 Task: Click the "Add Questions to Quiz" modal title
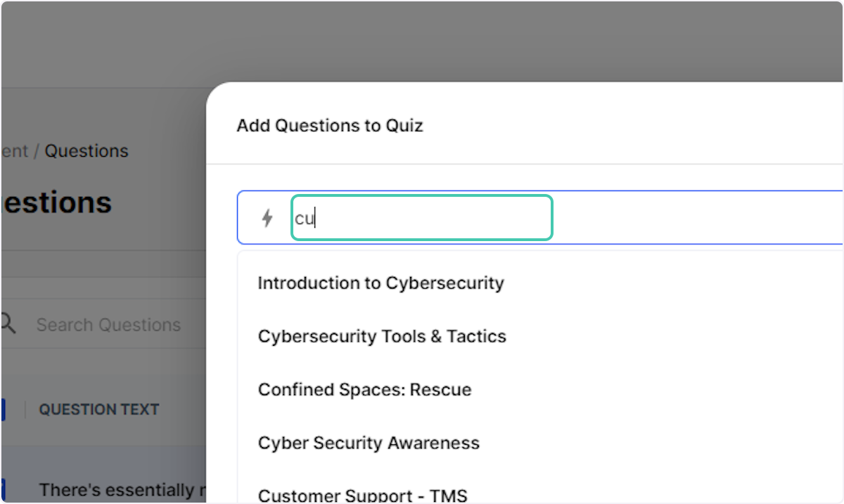tap(329, 125)
